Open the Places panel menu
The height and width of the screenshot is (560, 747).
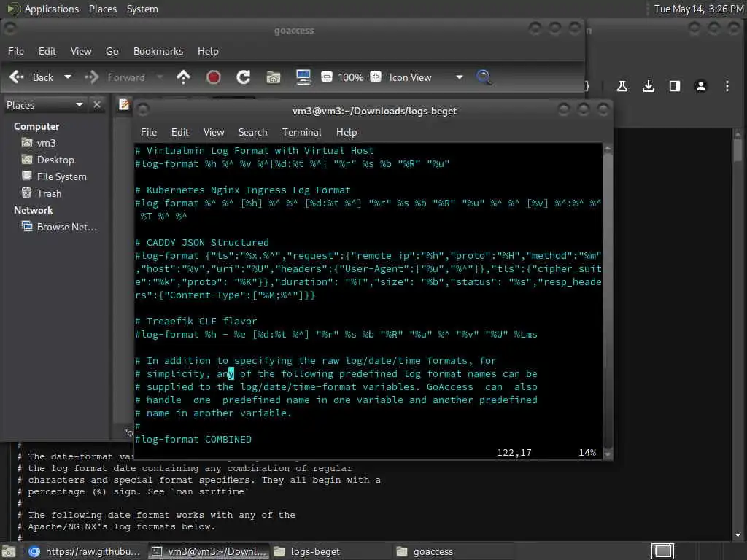pos(103,9)
